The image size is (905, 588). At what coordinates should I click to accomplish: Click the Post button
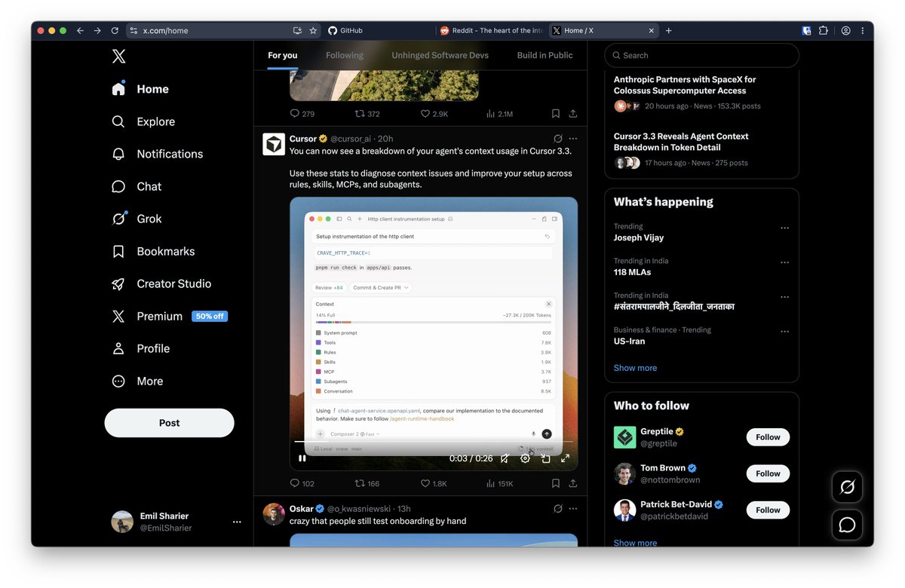[x=169, y=423]
